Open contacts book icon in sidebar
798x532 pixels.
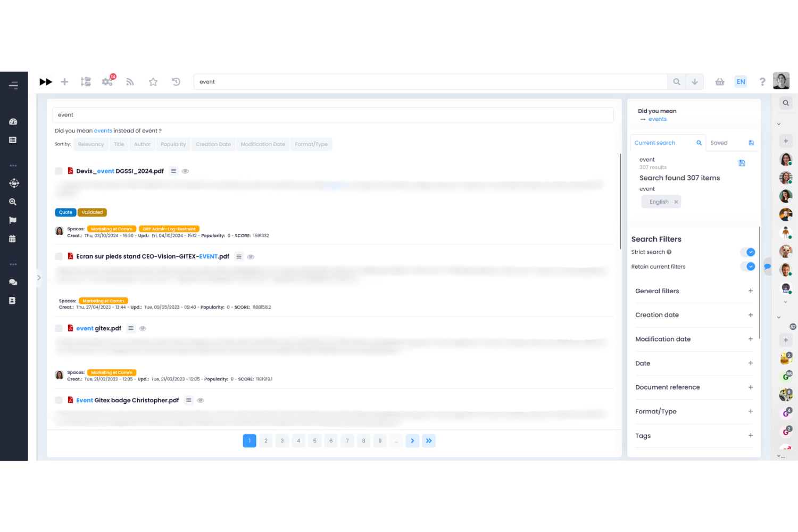13,301
